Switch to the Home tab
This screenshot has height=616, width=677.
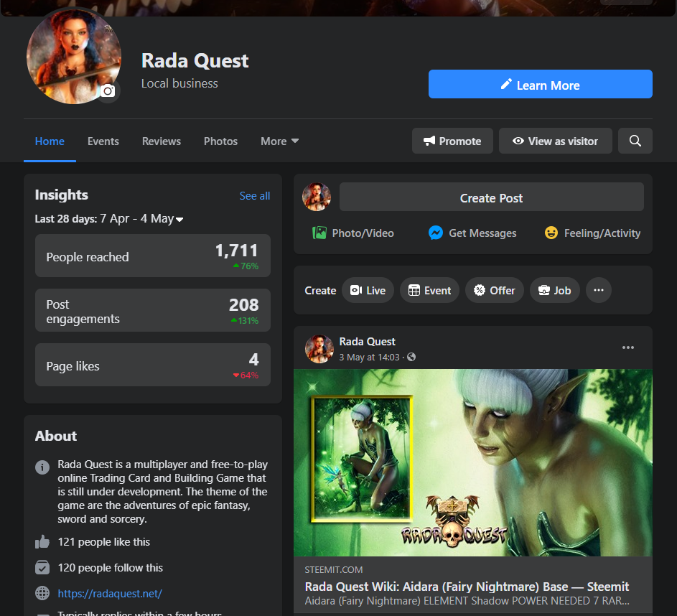click(x=50, y=141)
